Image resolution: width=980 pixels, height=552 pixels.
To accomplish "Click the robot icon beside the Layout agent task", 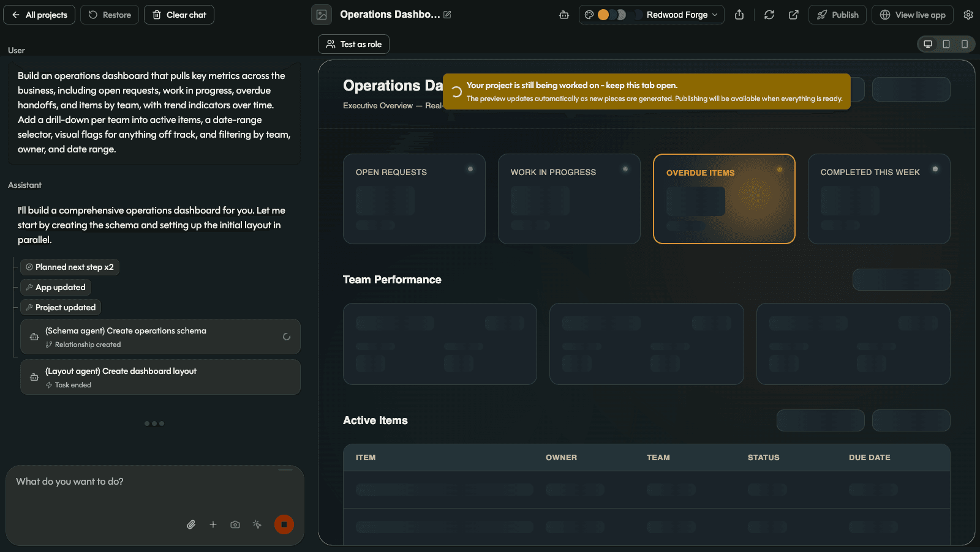I will coord(34,377).
